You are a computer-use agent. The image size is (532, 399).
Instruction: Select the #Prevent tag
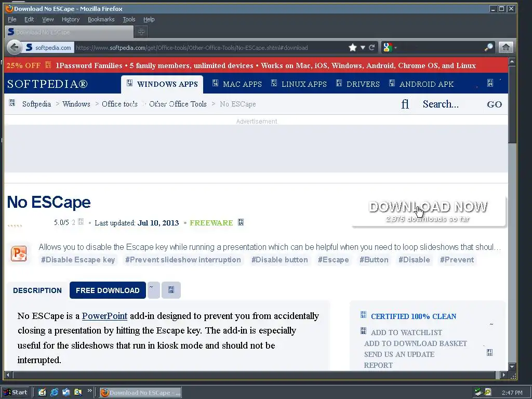pyautogui.click(x=457, y=260)
